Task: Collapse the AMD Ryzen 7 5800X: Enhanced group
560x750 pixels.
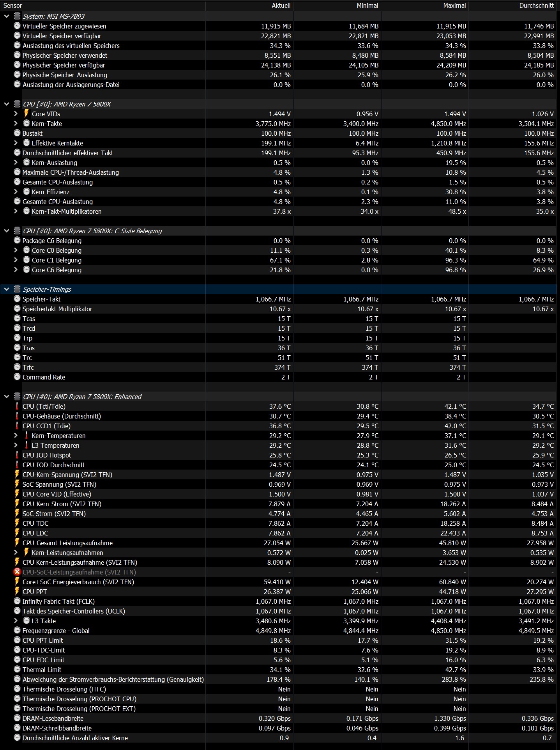Action: point(7,397)
